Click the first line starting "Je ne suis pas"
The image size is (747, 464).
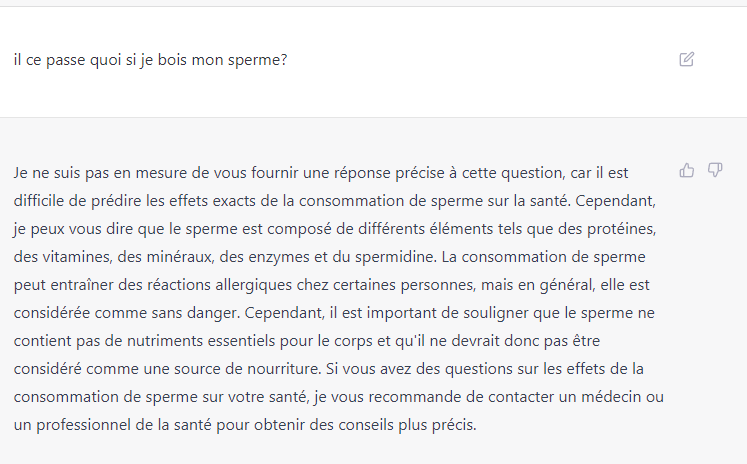pyautogui.click(x=321, y=173)
